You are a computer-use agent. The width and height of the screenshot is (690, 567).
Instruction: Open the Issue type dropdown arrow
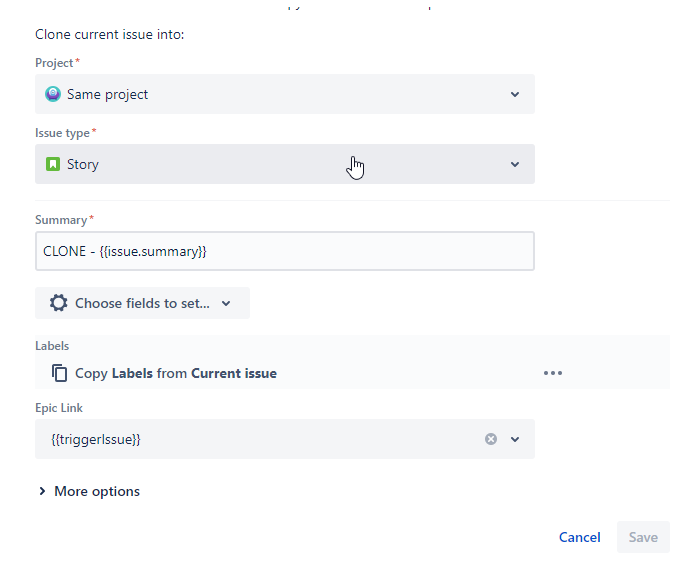(x=515, y=164)
